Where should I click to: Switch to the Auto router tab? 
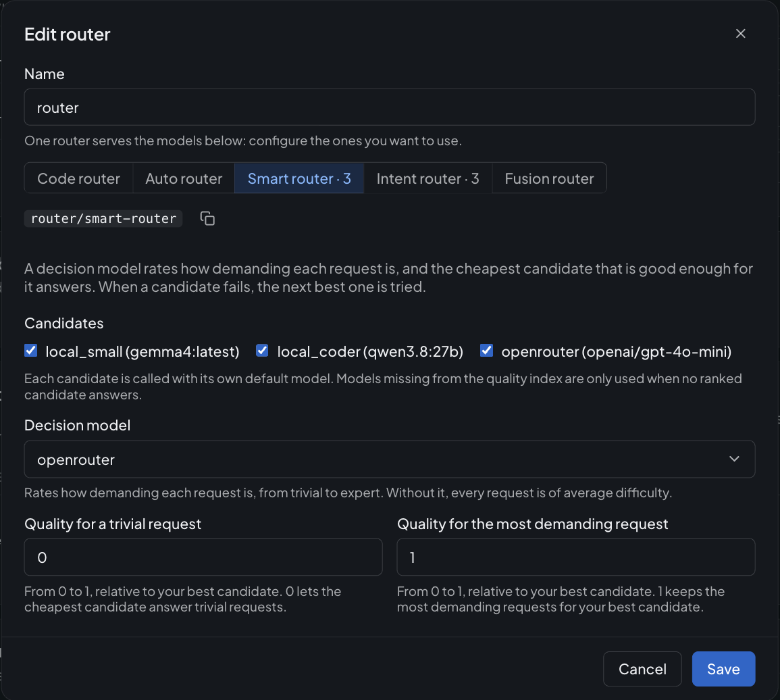(184, 178)
